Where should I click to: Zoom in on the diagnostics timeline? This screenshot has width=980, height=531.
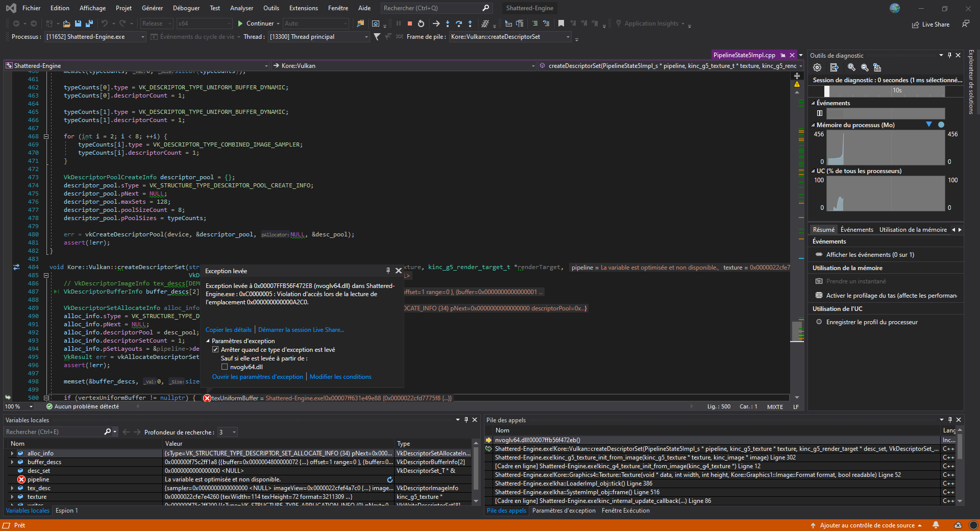(x=851, y=67)
